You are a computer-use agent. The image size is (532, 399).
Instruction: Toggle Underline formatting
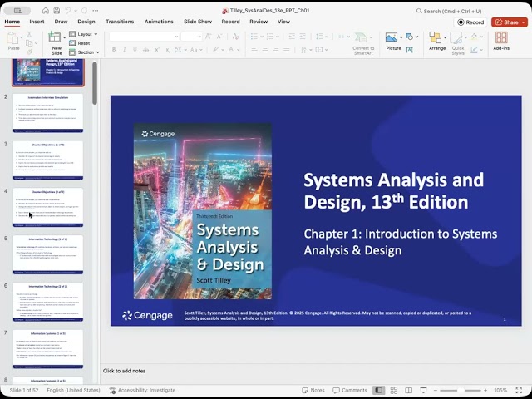135,50
